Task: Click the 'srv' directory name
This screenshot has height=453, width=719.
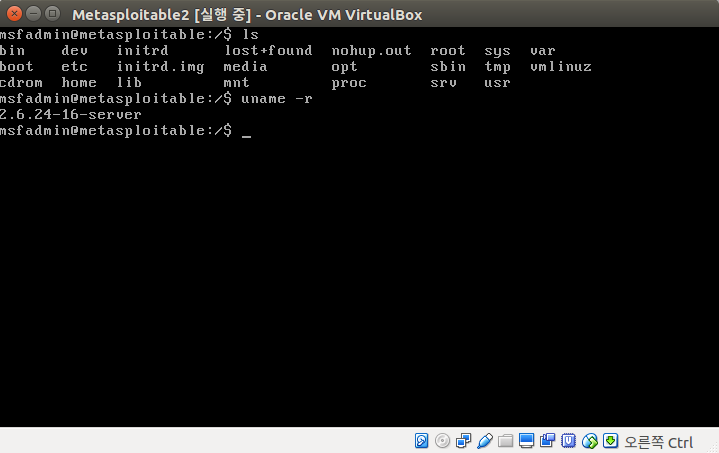Action: point(443,83)
